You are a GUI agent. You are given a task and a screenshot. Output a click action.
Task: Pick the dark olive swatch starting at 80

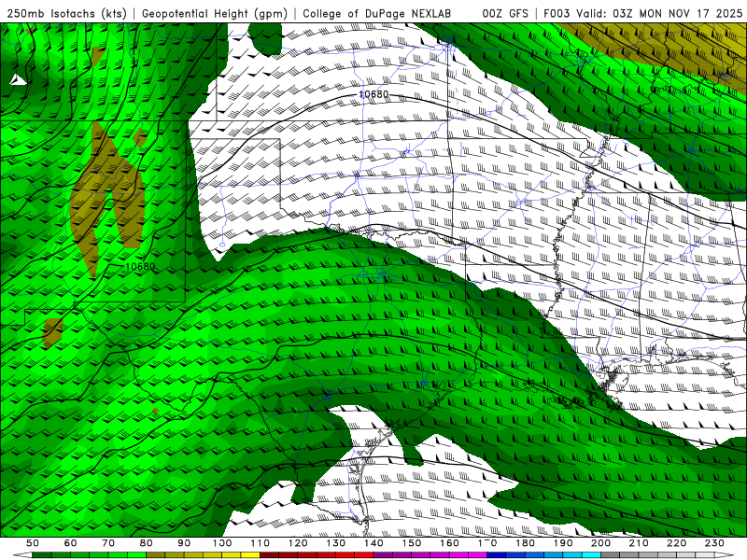click(x=155, y=555)
